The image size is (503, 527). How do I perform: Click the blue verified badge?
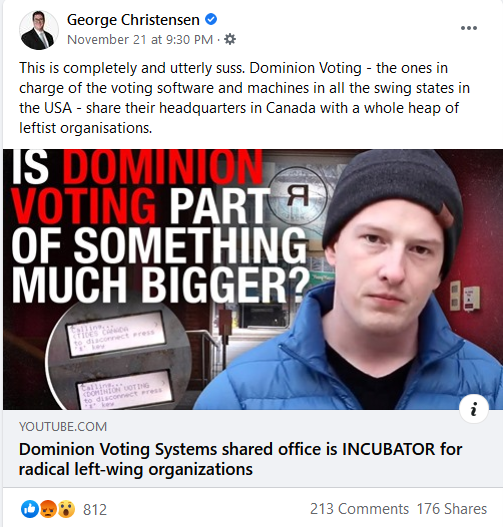(211, 19)
